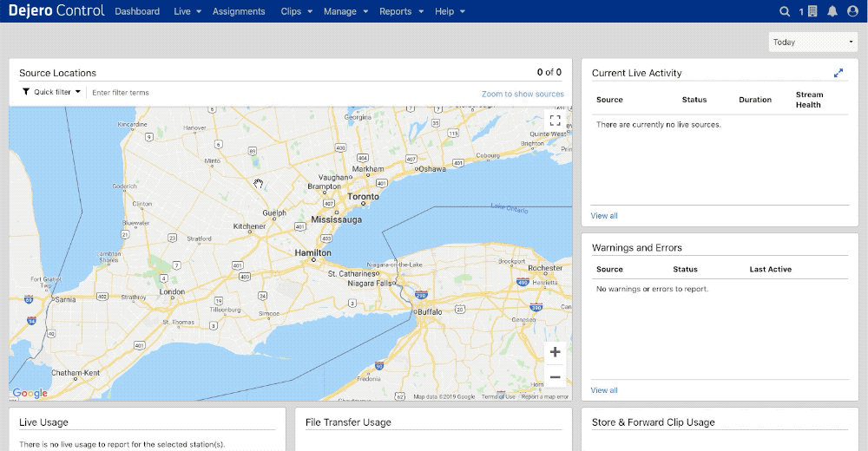Click the 0 of 0 sources count
This screenshot has width=868, height=451.
[x=549, y=73]
